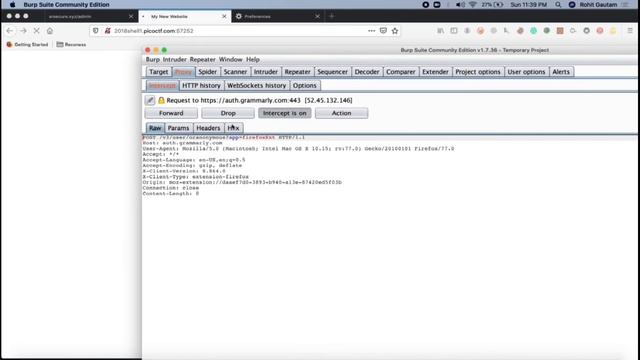This screenshot has height=360, width=640.
Task: Select the Params request view tab
Action: pos(178,128)
